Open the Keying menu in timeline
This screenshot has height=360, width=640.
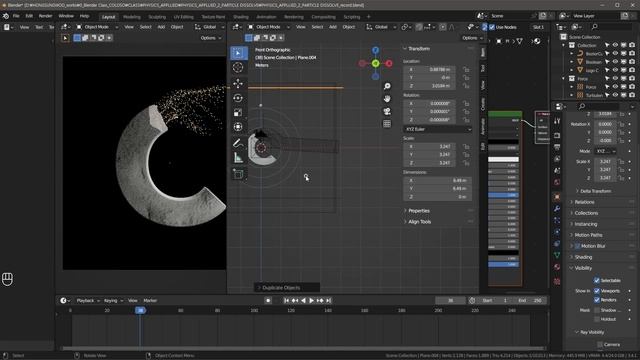(113, 300)
